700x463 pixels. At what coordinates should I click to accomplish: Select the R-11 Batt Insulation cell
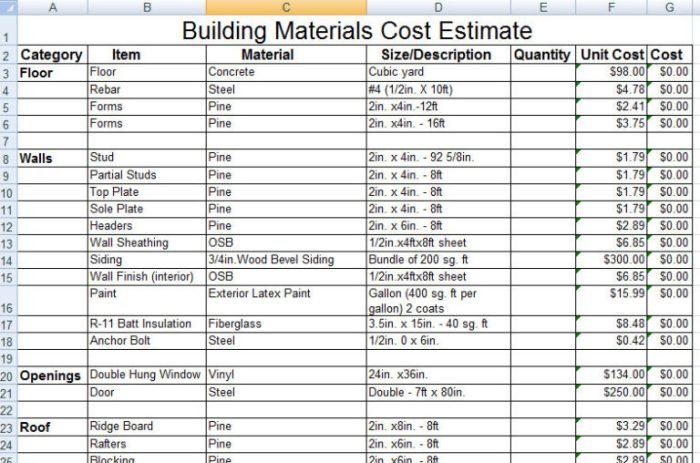[147, 324]
